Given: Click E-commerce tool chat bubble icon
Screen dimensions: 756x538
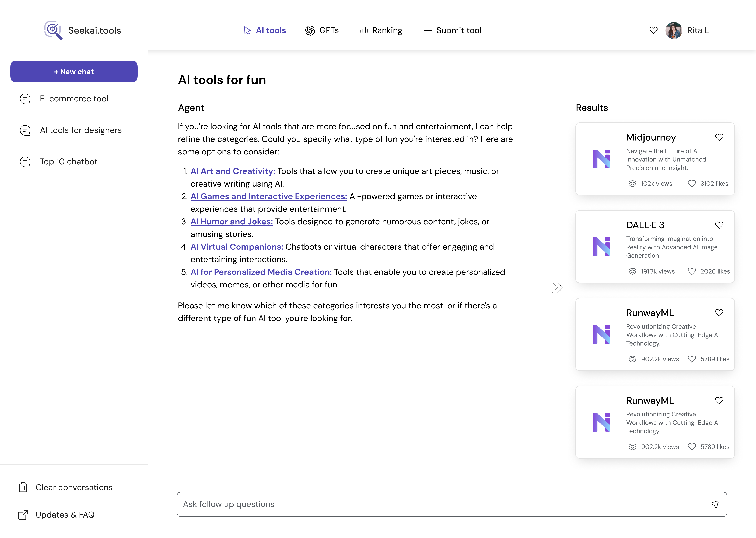Looking at the screenshot, I should (26, 99).
